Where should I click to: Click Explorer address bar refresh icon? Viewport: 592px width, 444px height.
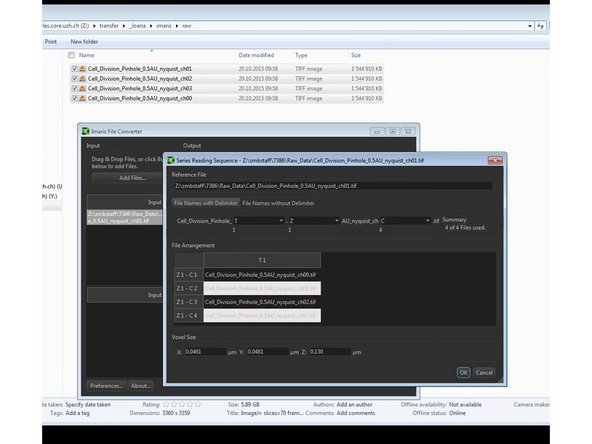(x=541, y=26)
